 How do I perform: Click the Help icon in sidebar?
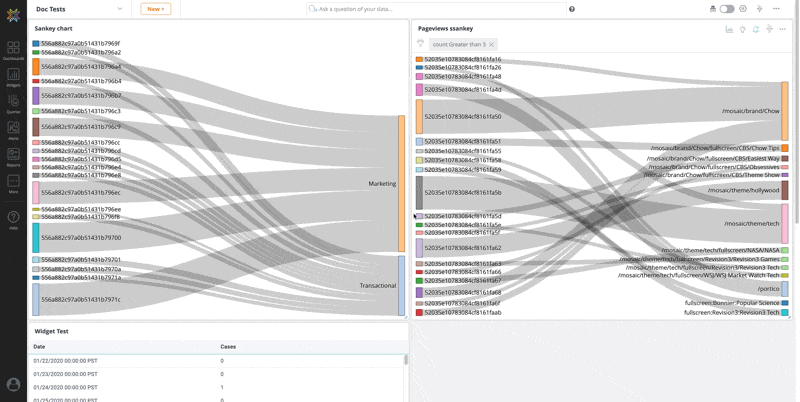click(x=13, y=219)
